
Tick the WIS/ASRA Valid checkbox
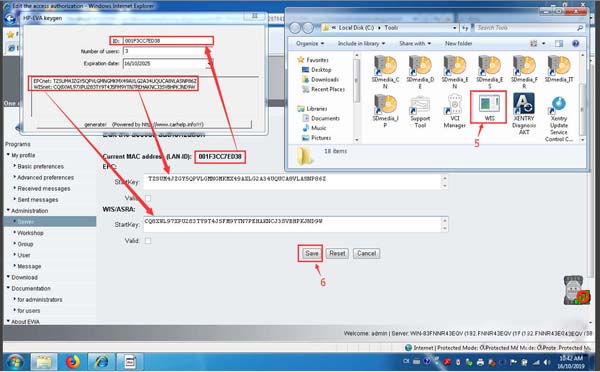pos(148,241)
